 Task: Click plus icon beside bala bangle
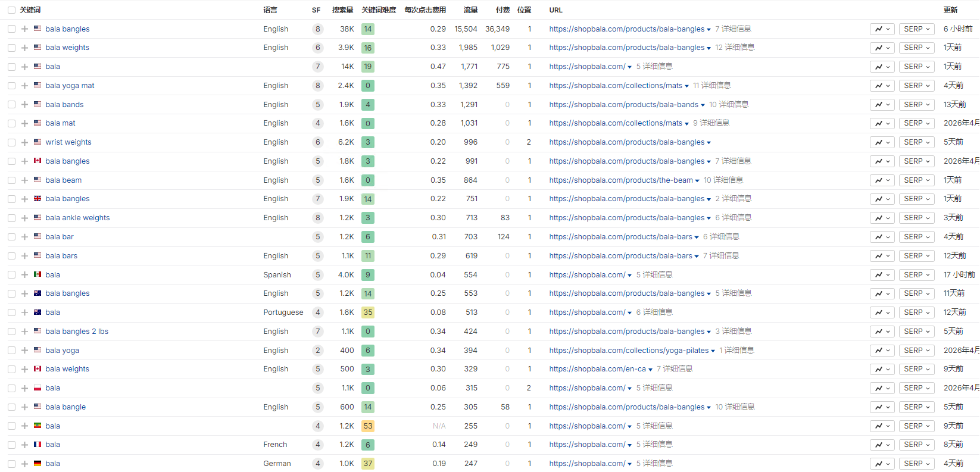24,407
